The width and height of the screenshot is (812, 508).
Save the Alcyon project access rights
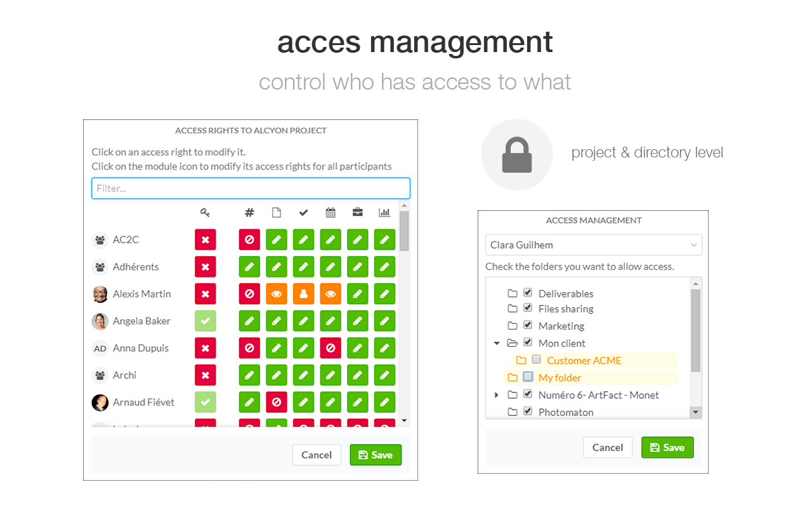coord(376,455)
